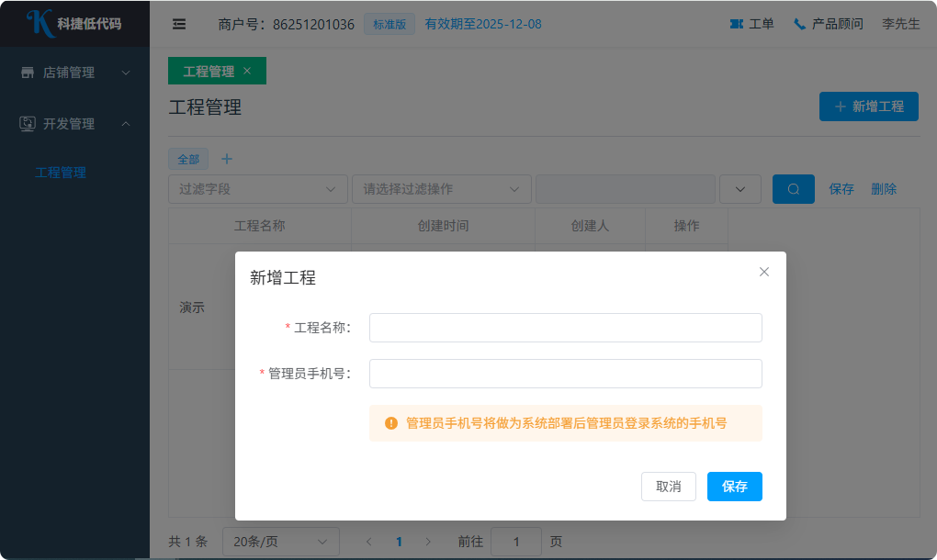Open the 工单 ticket icon
The height and width of the screenshot is (560, 937).
(x=737, y=24)
